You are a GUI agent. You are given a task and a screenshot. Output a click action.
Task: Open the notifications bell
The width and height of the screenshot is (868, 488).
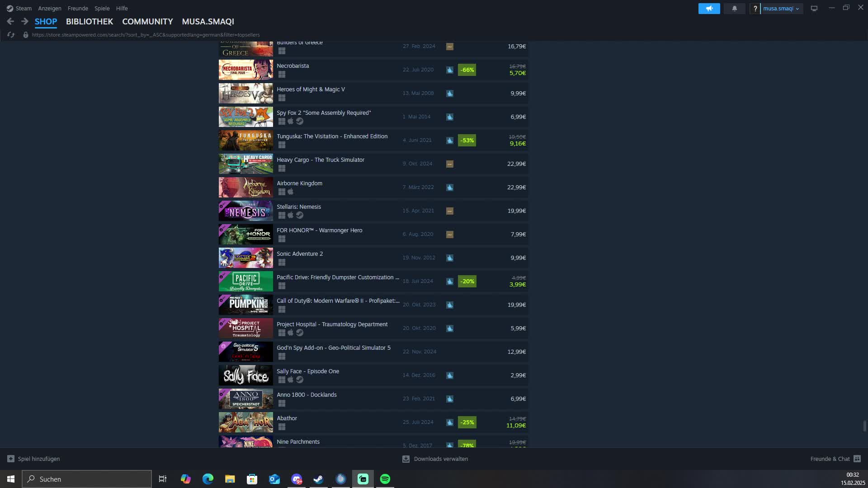coord(734,9)
